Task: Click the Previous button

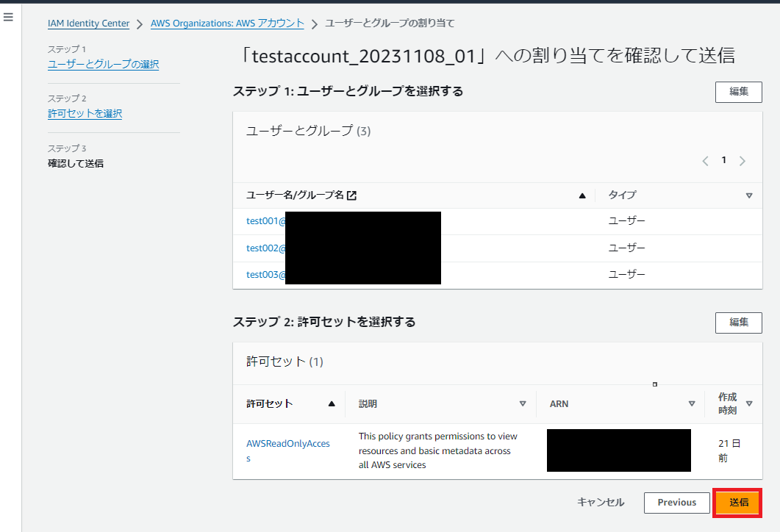Action: (677, 503)
